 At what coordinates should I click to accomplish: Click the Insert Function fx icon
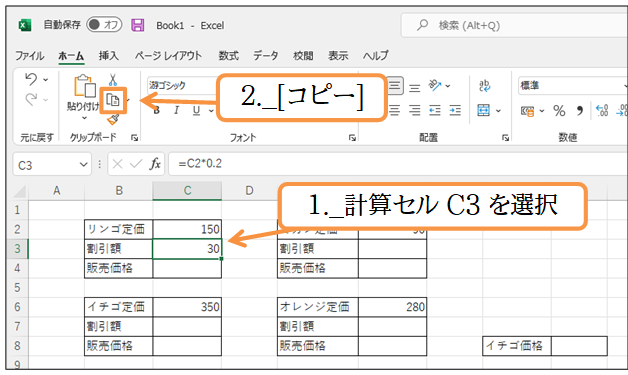pyautogui.click(x=155, y=164)
